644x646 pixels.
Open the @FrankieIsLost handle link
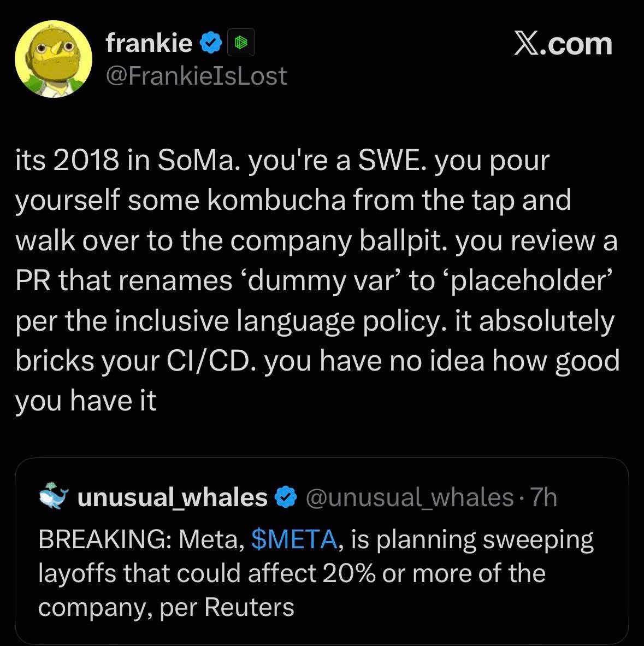[x=196, y=75]
